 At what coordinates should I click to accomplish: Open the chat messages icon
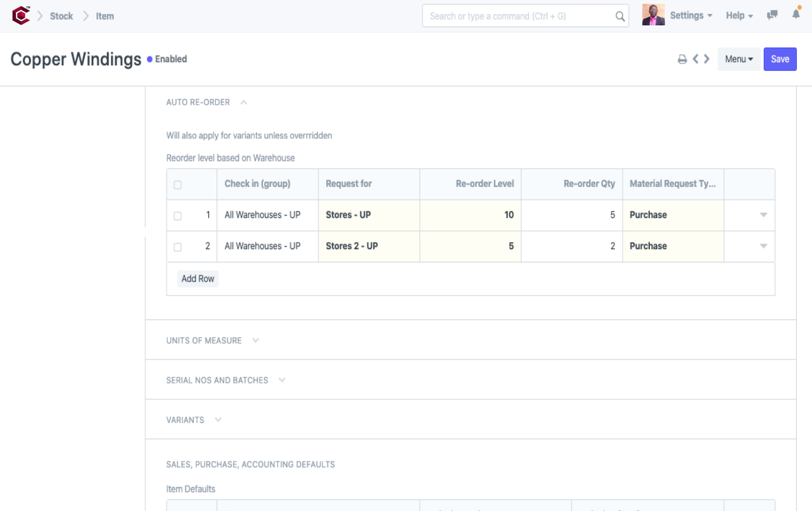(772, 15)
